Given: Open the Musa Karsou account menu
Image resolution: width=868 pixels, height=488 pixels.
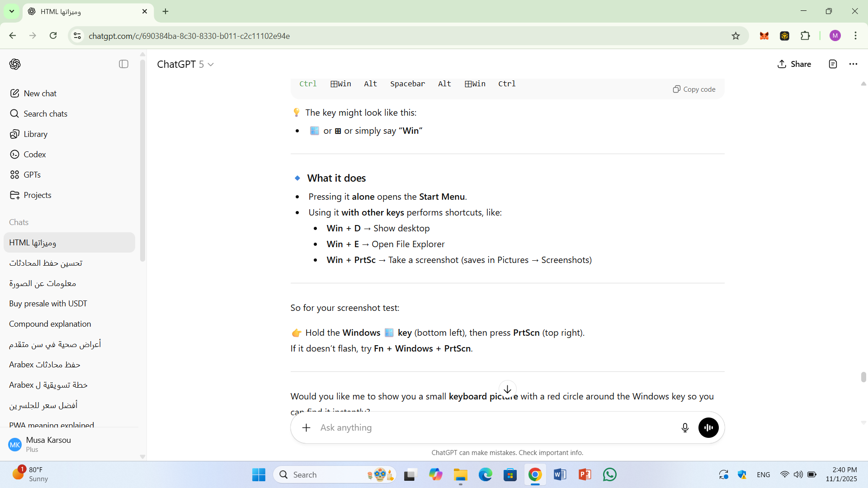Looking at the screenshot, I should (x=48, y=444).
